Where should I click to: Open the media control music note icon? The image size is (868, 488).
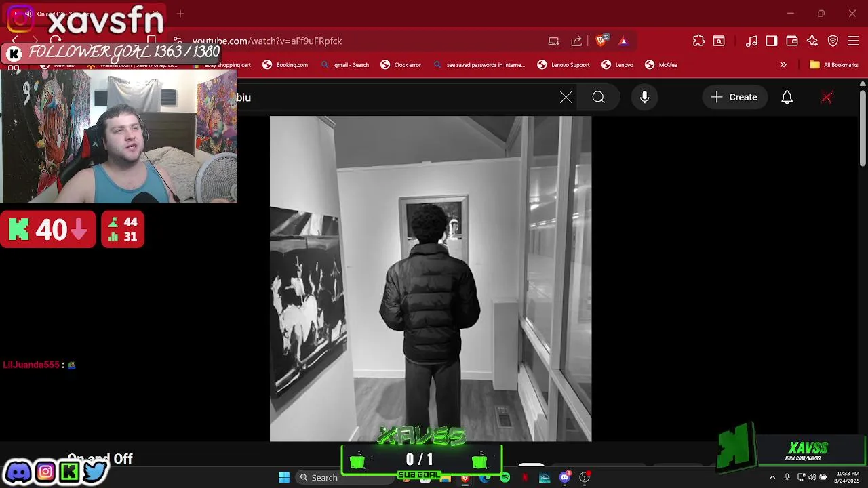tap(751, 41)
